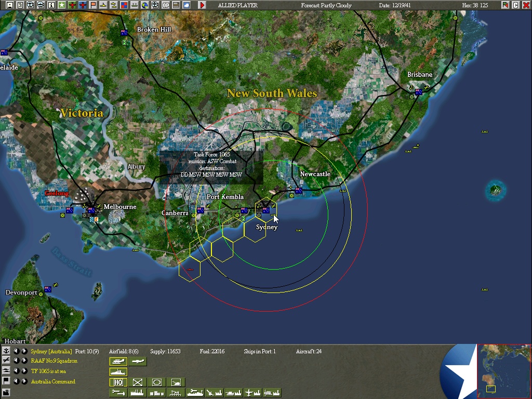Click the wrench repair industry button
This screenshot has width=532, height=399.
click(118, 393)
